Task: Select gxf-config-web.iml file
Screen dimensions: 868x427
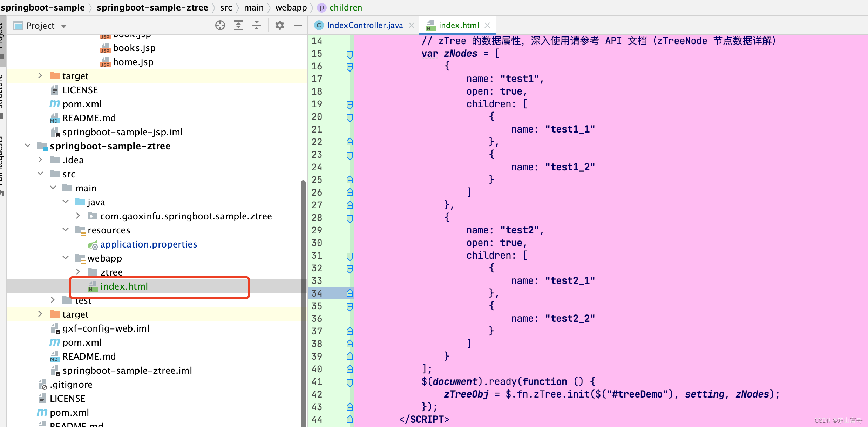Action: tap(106, 328)
